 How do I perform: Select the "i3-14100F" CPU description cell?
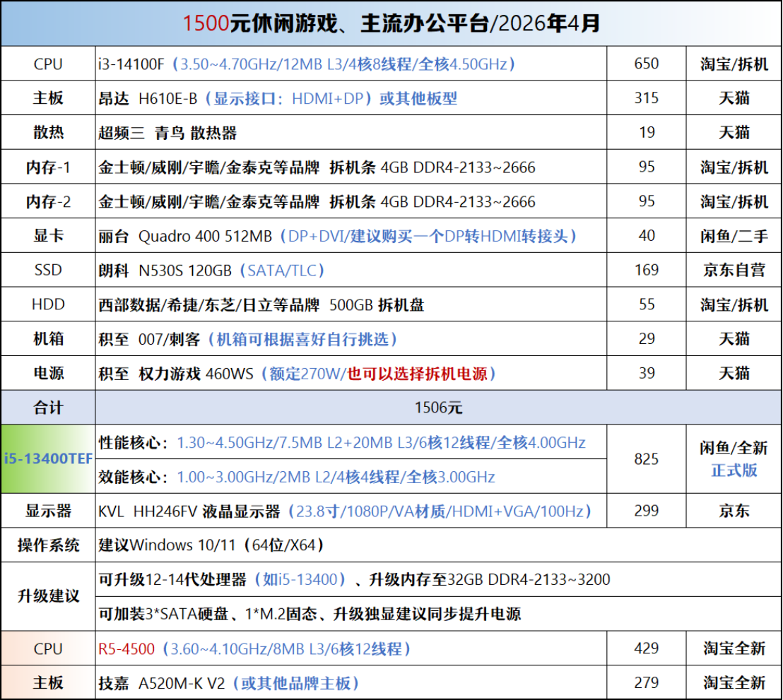351,64
